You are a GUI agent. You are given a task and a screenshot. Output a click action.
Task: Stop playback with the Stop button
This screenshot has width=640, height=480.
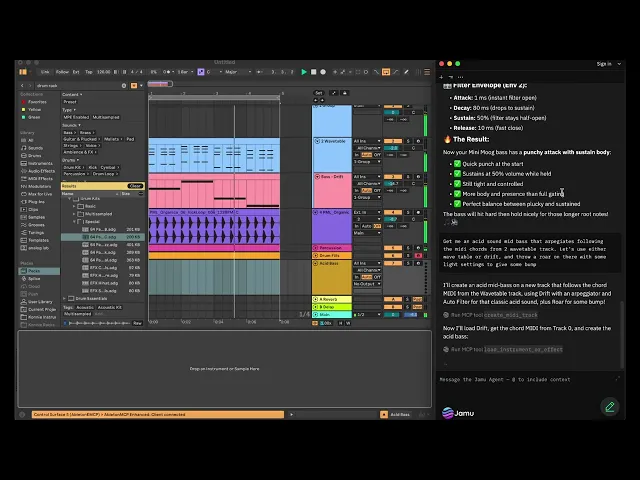(x=313, y=72)
